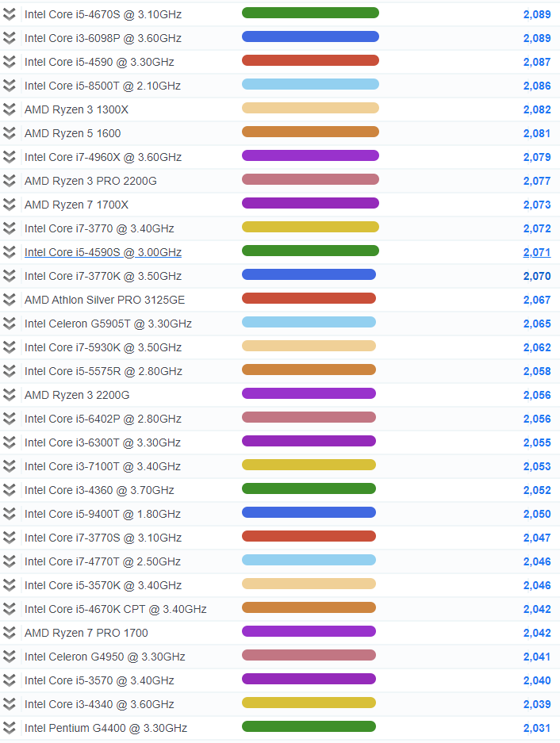Expand the Intel Pentium G4400 chevron
The height and width of the screenshot is (743, 560).
(x=9, y=728)
